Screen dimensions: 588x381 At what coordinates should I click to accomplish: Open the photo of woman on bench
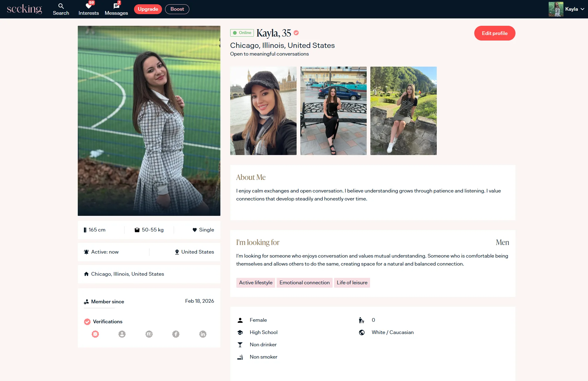coord(333,111)
